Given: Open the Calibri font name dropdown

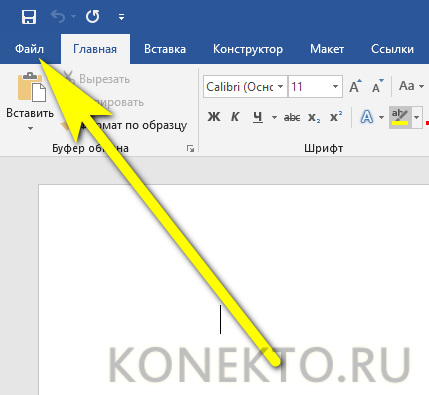Looking at the screenshot, I should click(x=281, y=87).
